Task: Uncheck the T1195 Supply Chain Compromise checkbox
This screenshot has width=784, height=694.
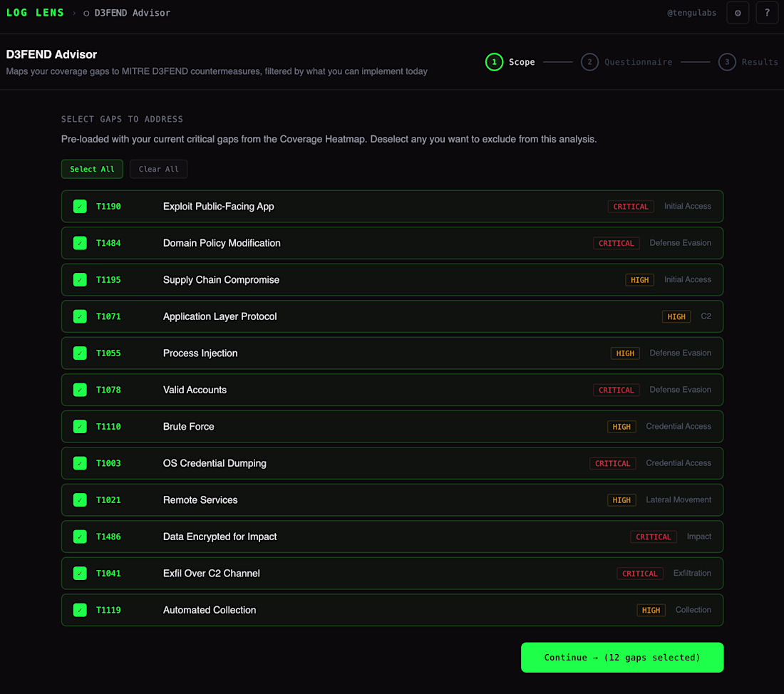Action: tap(80, 280)
